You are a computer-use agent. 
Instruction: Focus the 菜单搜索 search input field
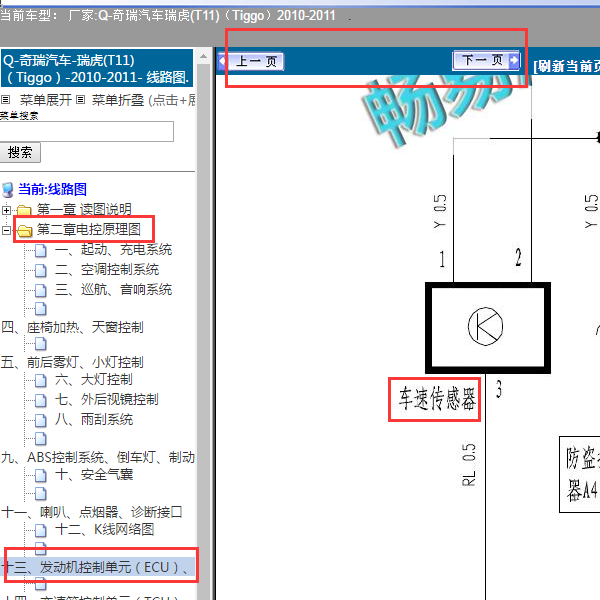86,132
